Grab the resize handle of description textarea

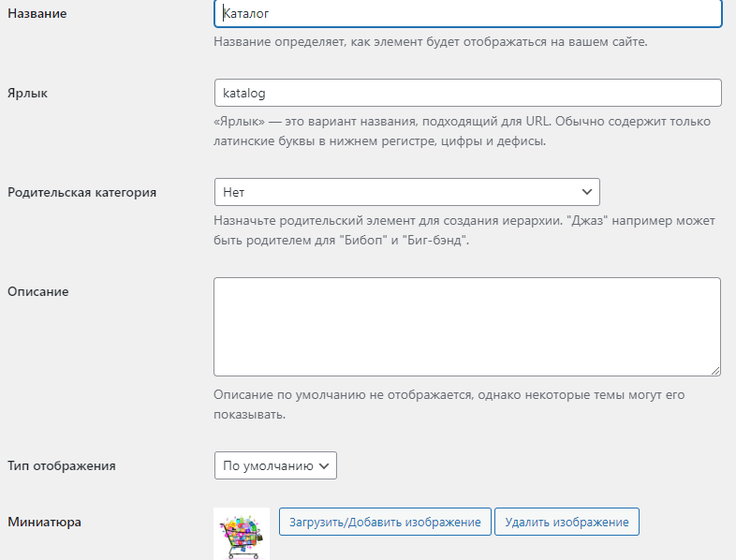click(715, 371)
